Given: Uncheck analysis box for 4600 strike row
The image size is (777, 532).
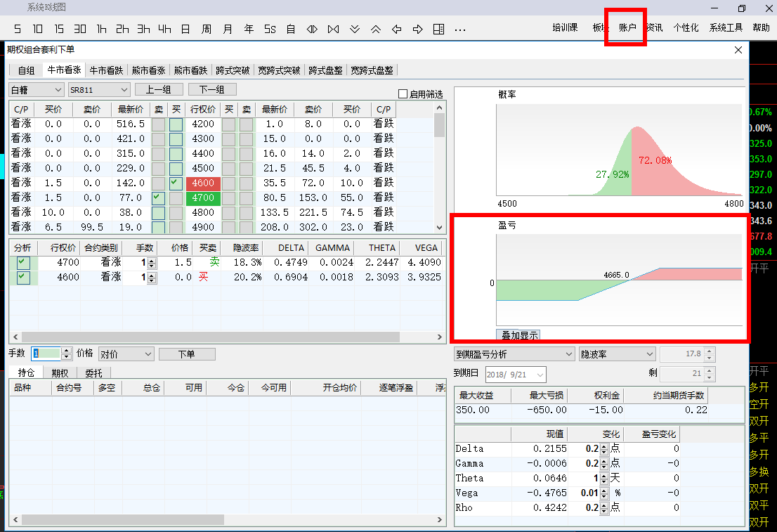Looking at the screenshot, I should click(x=24, y=277).
